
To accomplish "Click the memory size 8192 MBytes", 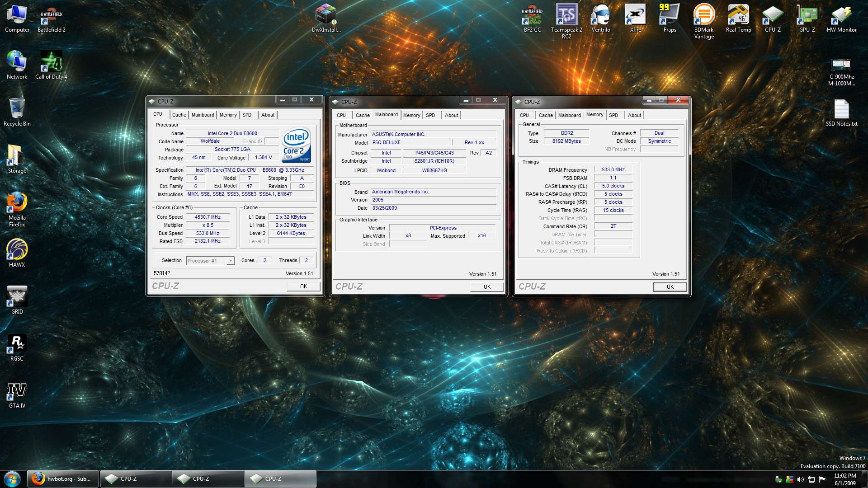I will click(x=566, y=141).
